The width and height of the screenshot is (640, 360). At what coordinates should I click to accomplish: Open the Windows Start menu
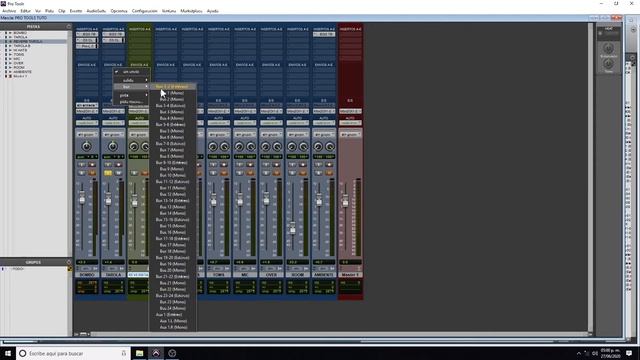click(x=8, y=353)
